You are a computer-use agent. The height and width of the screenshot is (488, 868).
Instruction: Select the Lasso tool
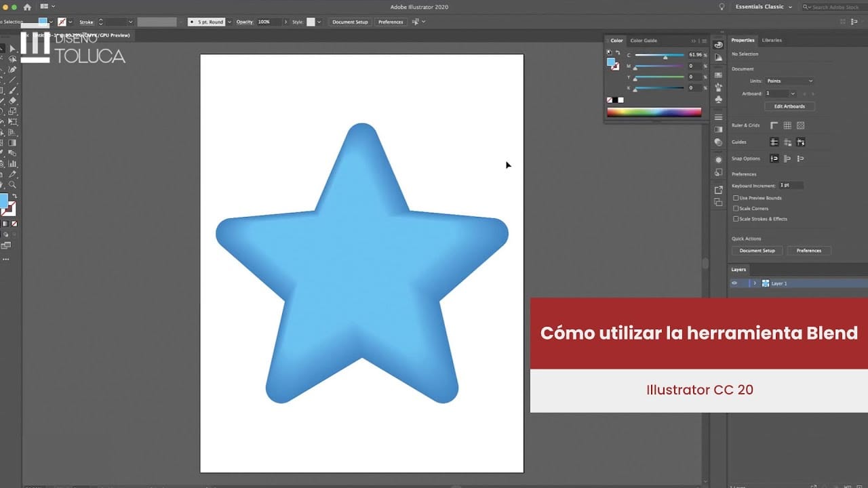click(12, 60)
